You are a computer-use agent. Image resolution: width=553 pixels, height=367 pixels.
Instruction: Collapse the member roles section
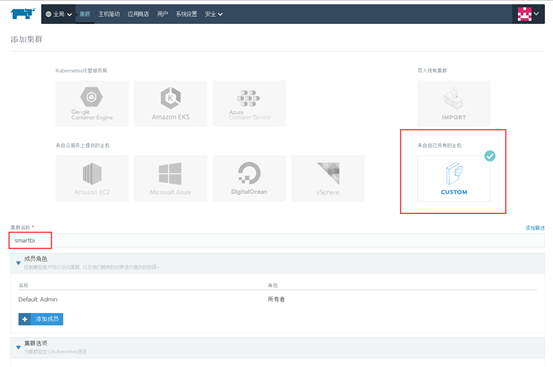18,263
